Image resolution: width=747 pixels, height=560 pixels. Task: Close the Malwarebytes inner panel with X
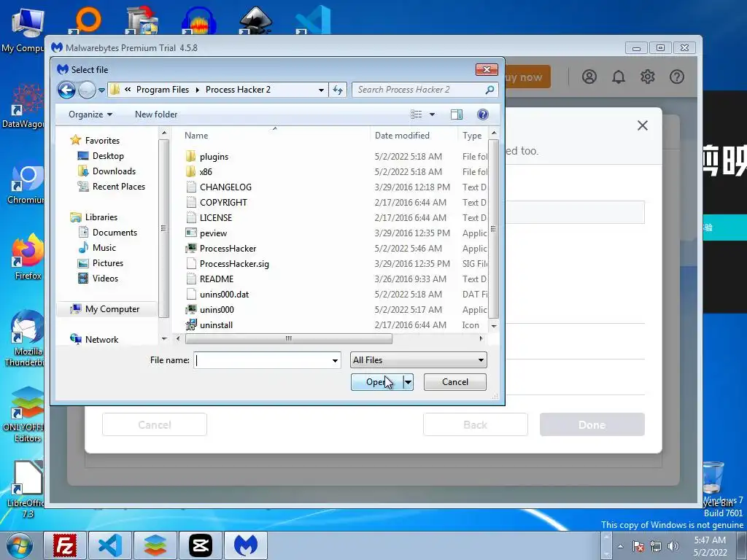(x=643, y=125)
